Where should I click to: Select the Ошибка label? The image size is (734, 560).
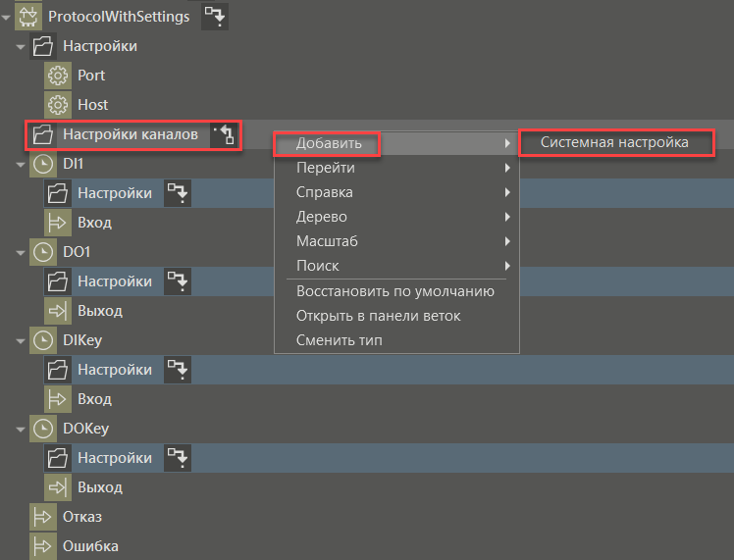90,546
